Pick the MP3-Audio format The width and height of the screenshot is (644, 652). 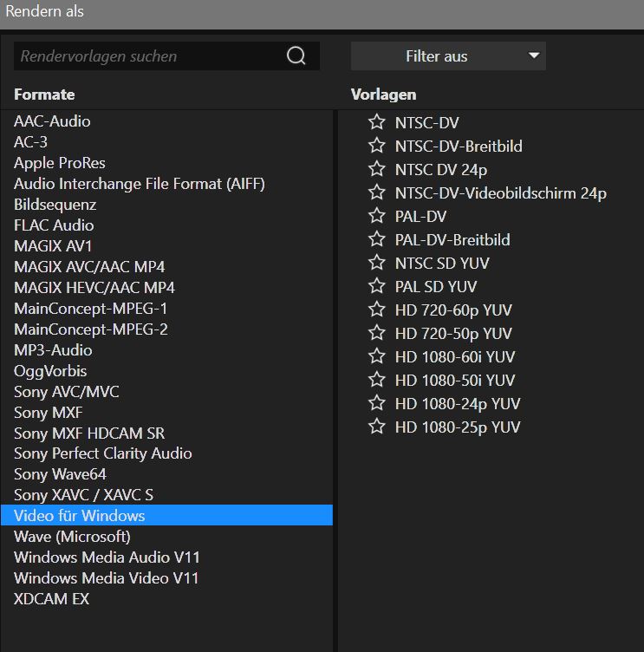point(53,350)
